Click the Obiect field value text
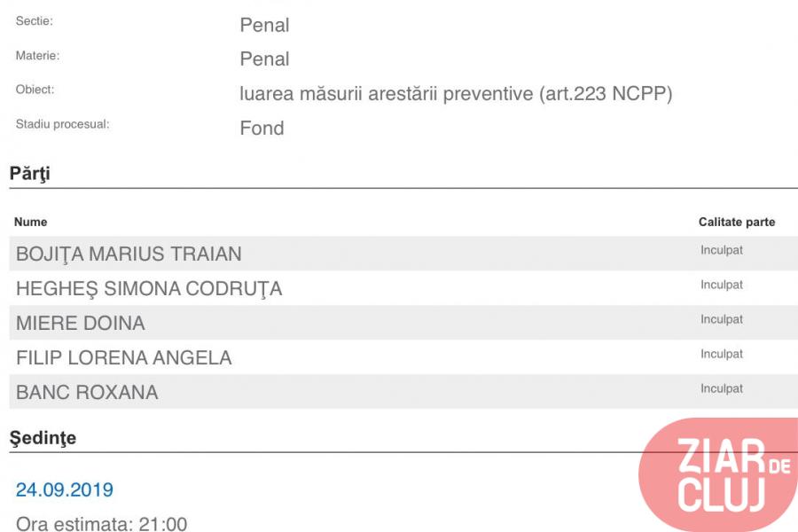The image size is (798, 532). tap(456, 94)
